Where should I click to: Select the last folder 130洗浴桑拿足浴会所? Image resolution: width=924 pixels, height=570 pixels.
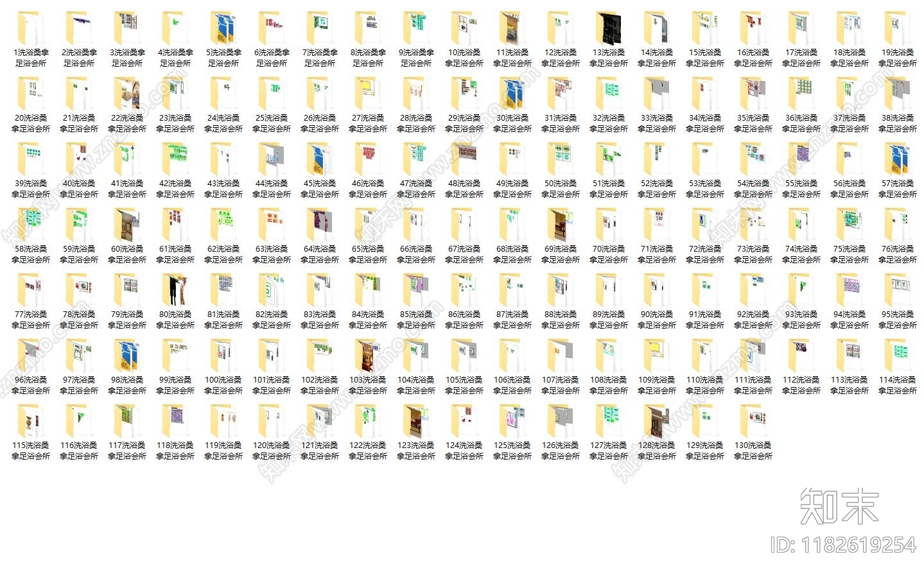pos(753,433)
